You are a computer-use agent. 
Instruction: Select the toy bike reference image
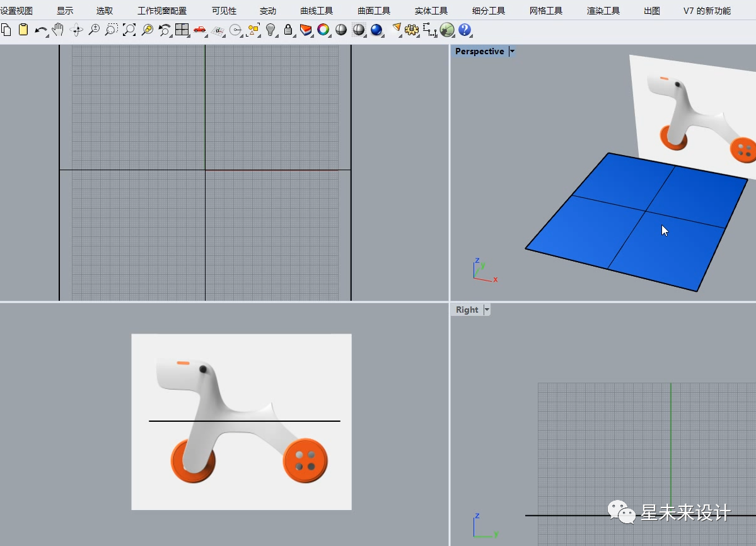click(x=241, y=422)
